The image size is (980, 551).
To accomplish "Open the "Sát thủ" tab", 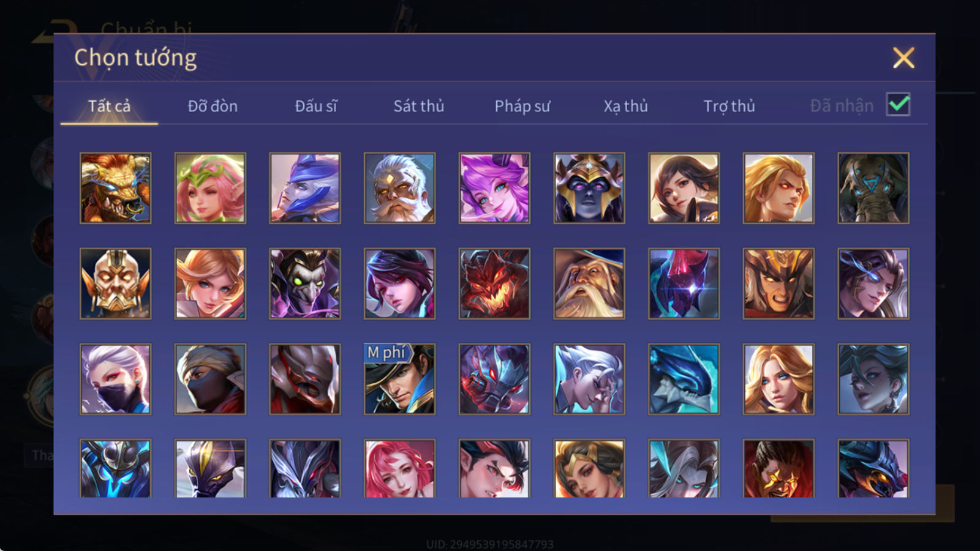I will (419, 106).
